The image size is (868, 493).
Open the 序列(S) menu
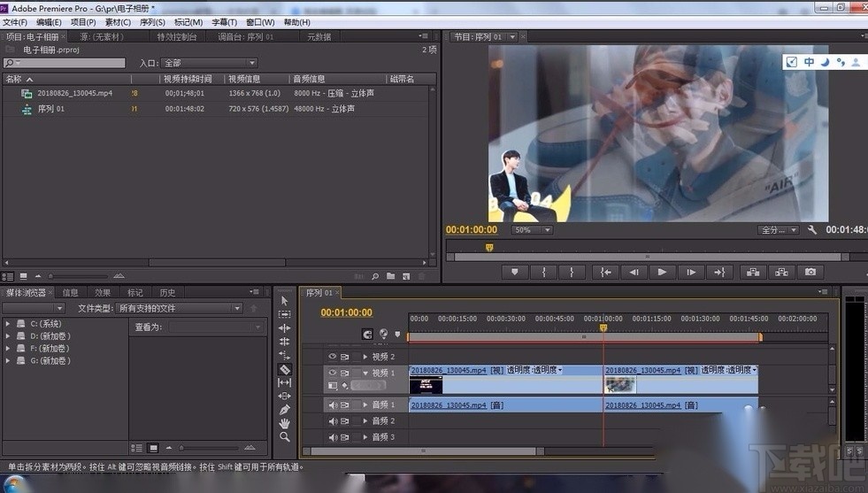click(152, 22)
